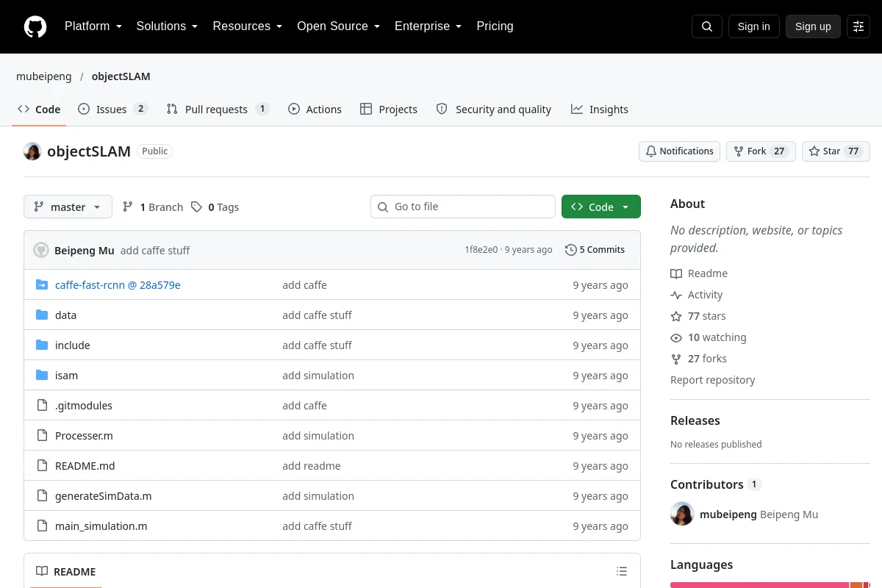
Task: Click the Processer.m file icon
Action: [42, 436]
